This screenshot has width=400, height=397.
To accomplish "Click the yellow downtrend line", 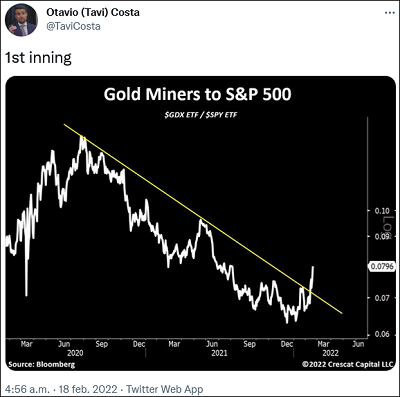I will click(203, 219).
